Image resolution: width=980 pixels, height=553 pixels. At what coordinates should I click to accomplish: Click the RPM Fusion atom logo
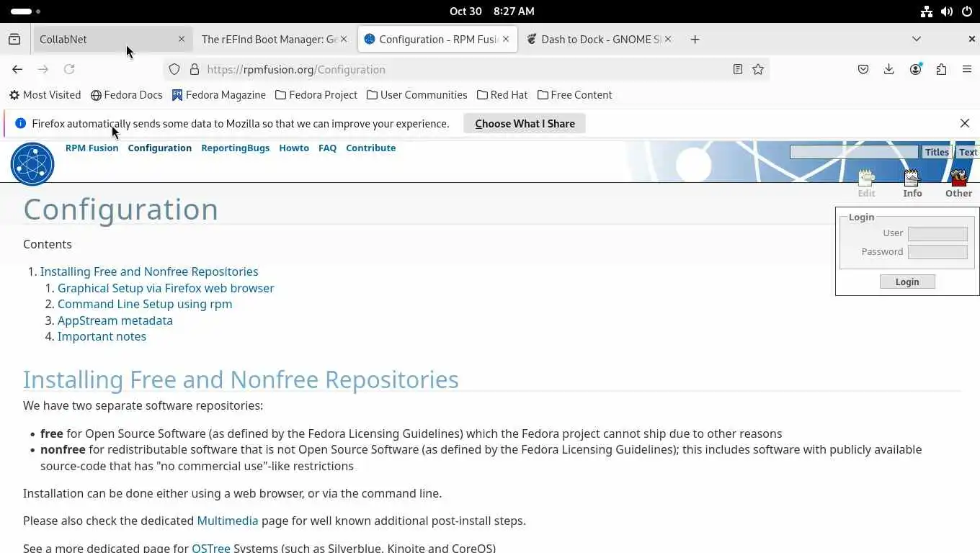(x=32, y=164)
